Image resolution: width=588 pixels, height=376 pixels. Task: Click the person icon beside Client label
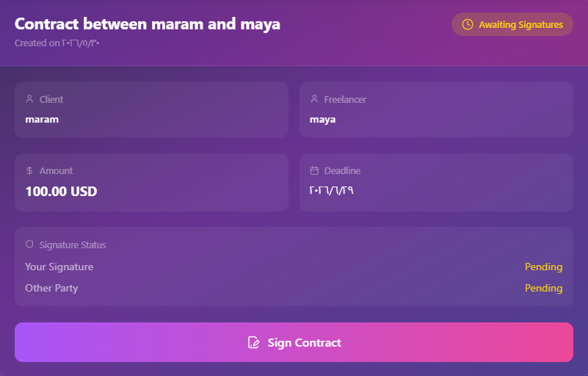click(29, 99)
